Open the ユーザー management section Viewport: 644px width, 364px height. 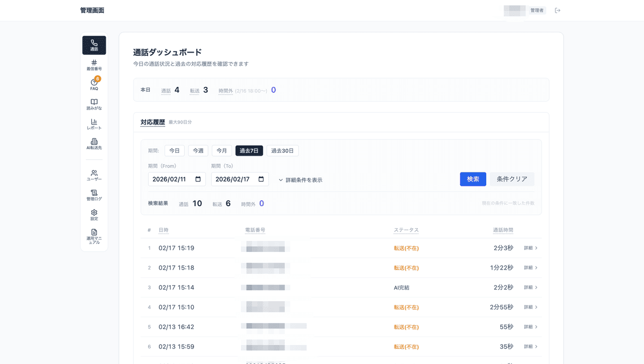click(94, 174)
